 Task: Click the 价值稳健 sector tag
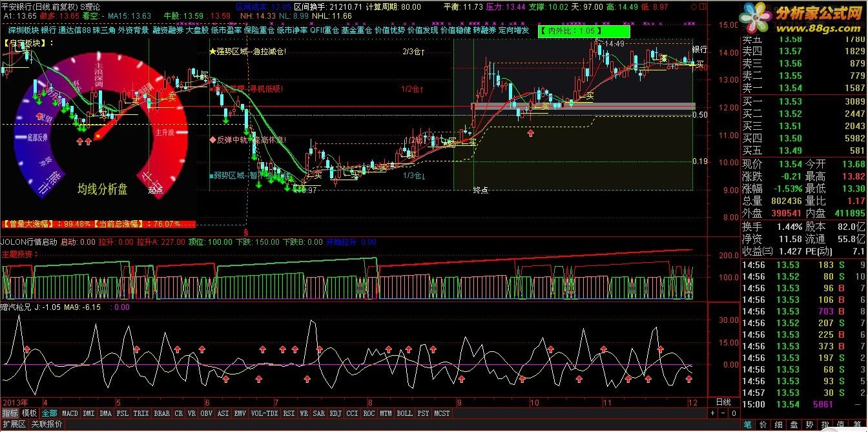point(456,30)
